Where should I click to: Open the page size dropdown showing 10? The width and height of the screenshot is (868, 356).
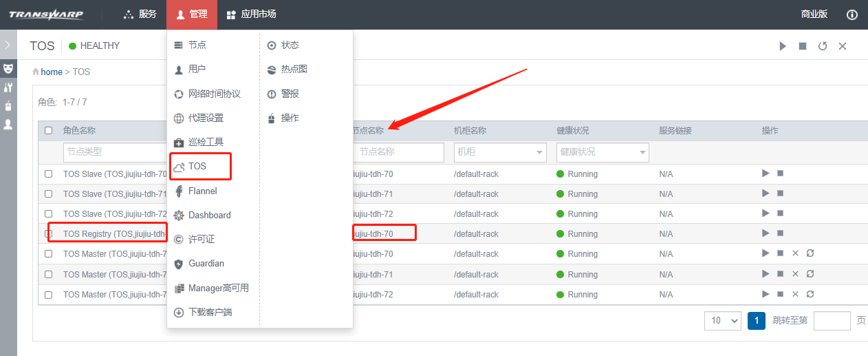(723, 321)
